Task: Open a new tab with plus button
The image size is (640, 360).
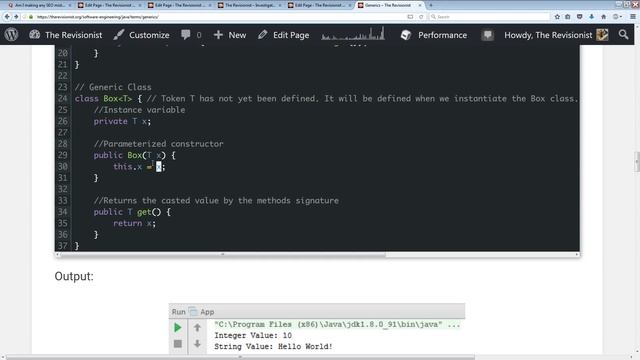Action: pos(431,5)
